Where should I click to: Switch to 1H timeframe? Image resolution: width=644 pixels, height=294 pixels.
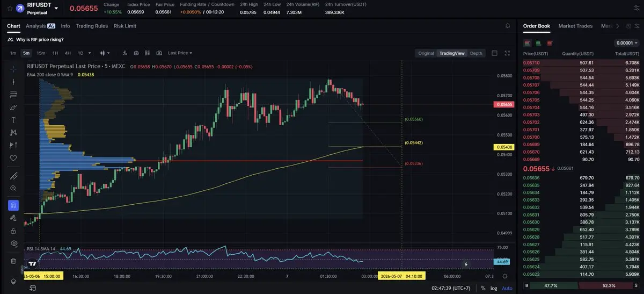tap(55, 53)
